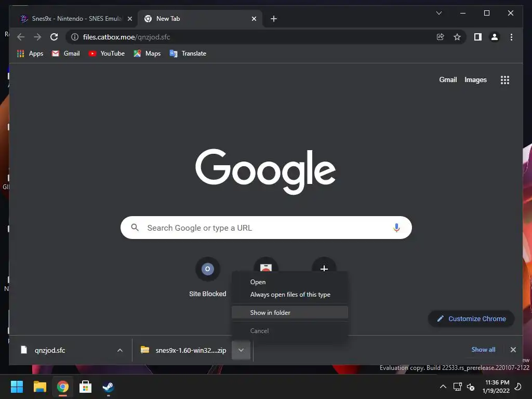Viewport: 532px width, 399px height.
Task: Click the forward navigation arrow
Action: (x=37, y=37)
